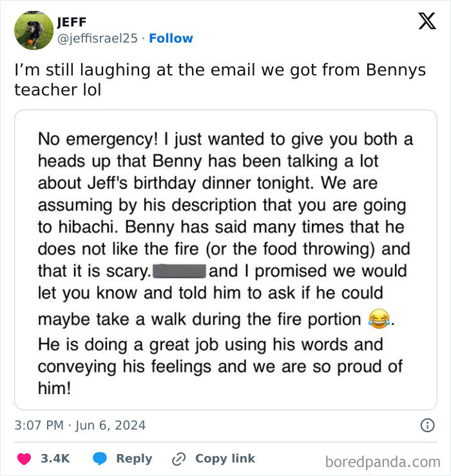Open Jeff's dog profile picture
Screen dimensions: 451x476
click(x=33, y=30)
